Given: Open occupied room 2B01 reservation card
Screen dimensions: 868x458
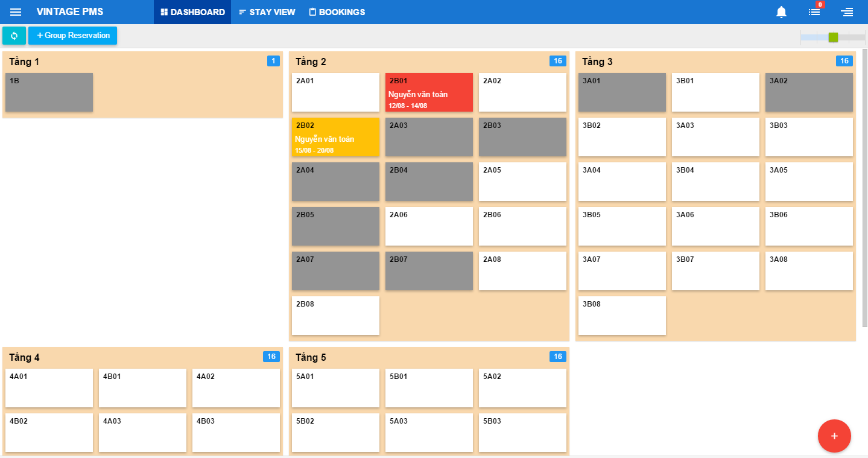Looking at the screenshot, I should click(x=429, y=92).
